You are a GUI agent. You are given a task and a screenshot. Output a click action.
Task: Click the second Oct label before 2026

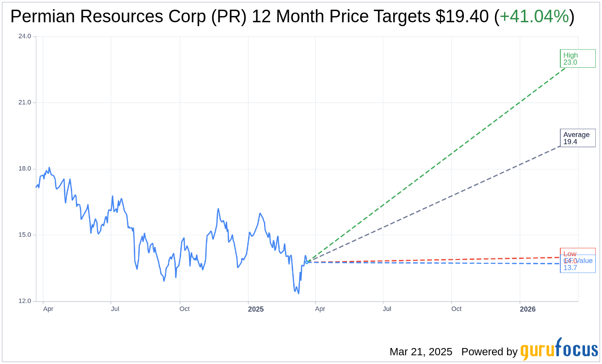point(457,309)
